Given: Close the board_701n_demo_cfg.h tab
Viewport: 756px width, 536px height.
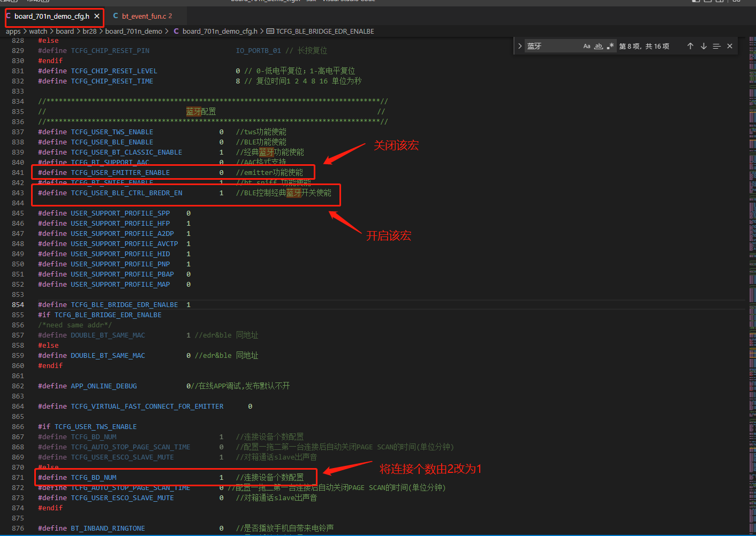Looking at the screenshot, I should tap(97, 16).
